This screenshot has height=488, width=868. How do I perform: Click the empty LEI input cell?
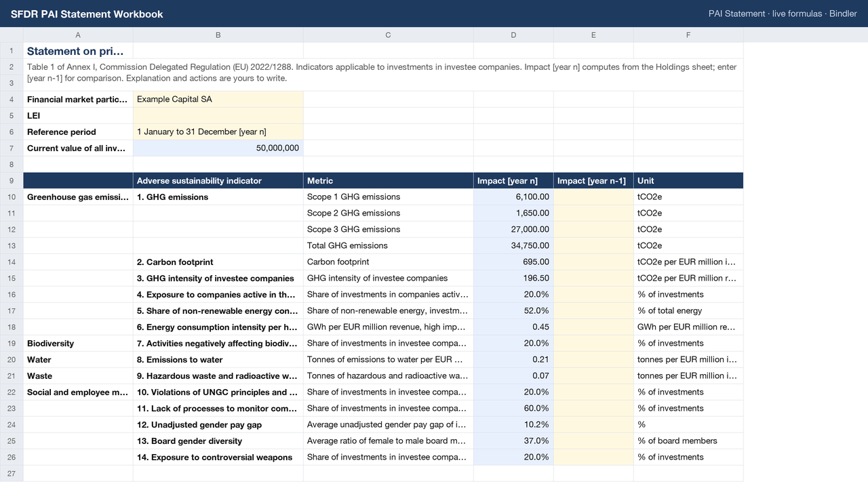point(218,115)
